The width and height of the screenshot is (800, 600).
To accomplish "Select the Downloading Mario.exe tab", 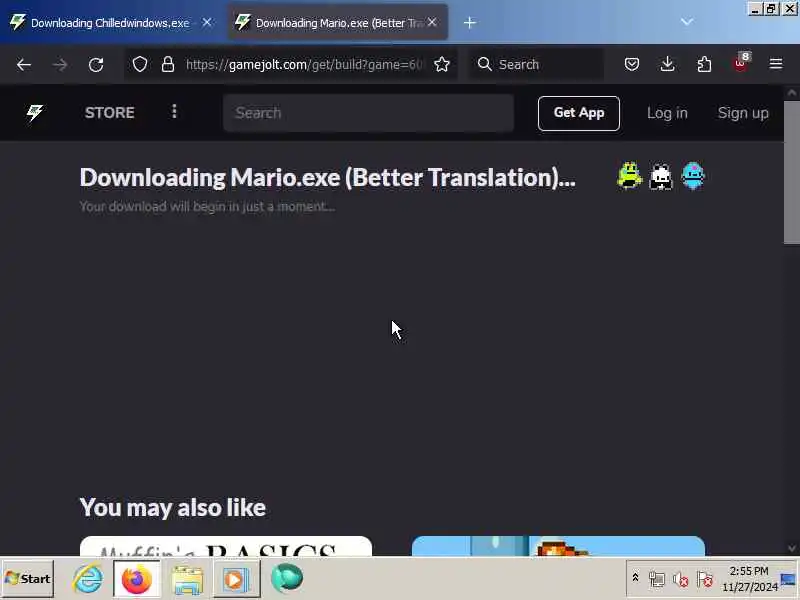I will [x=338, y=23].
